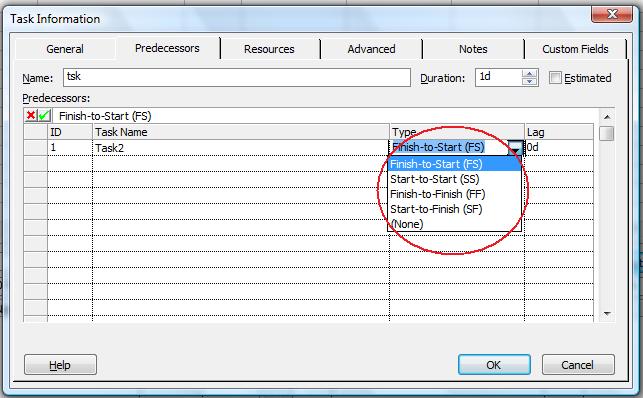Click the Help button
This screenshot has width=643, height=398.
(60, 365)
